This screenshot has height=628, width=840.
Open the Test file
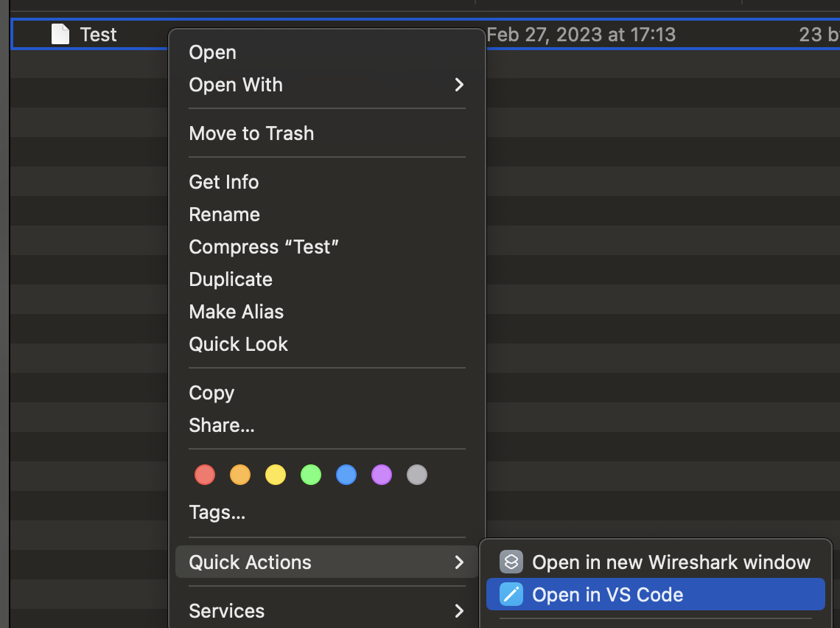click(212, 52)
